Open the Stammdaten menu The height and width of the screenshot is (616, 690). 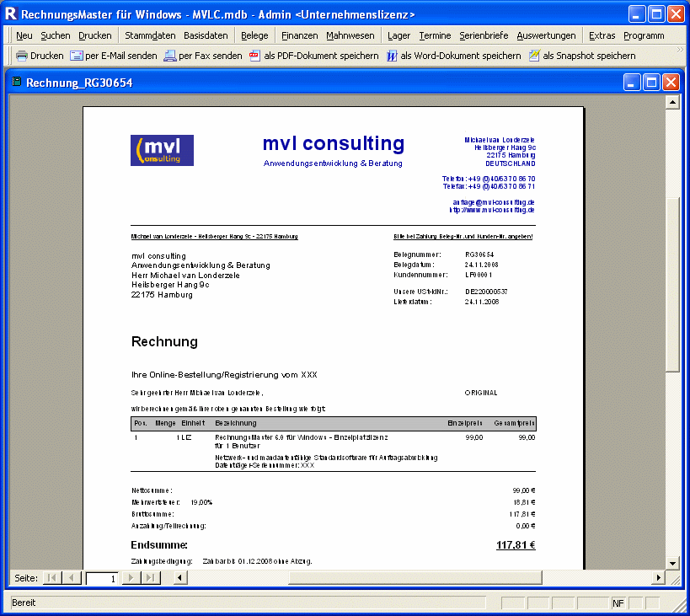[x=150, y=35]
